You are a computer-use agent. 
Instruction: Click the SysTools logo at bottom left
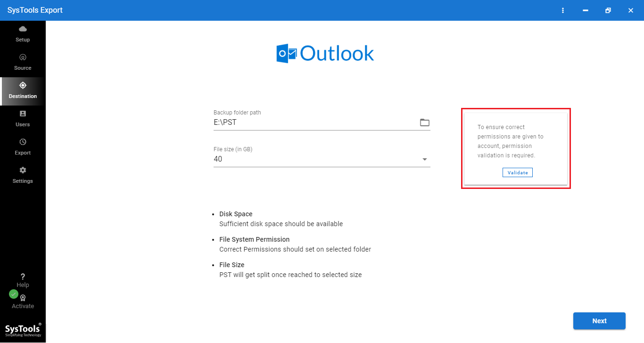23,330
